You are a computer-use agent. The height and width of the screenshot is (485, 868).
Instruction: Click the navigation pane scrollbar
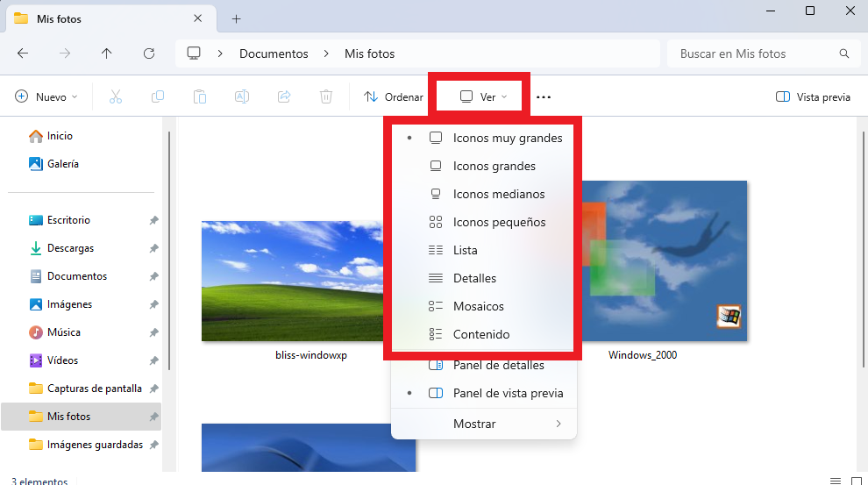169,251
